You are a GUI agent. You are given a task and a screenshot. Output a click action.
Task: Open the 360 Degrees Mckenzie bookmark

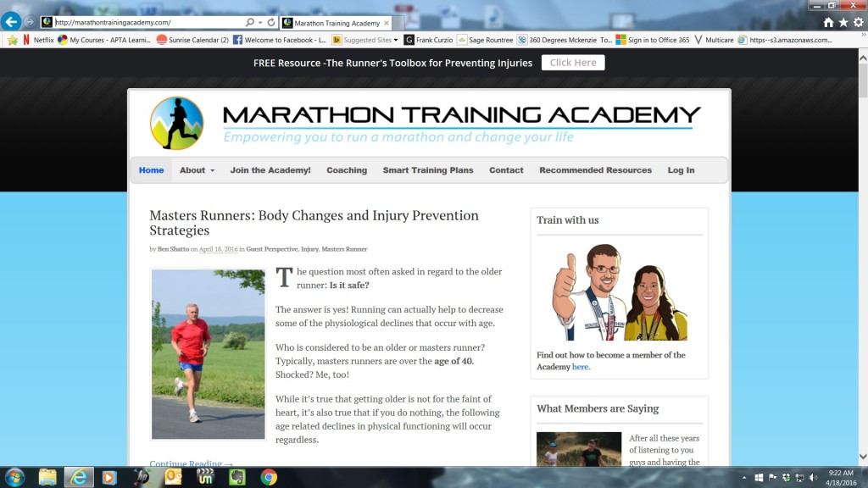point(565,40)
